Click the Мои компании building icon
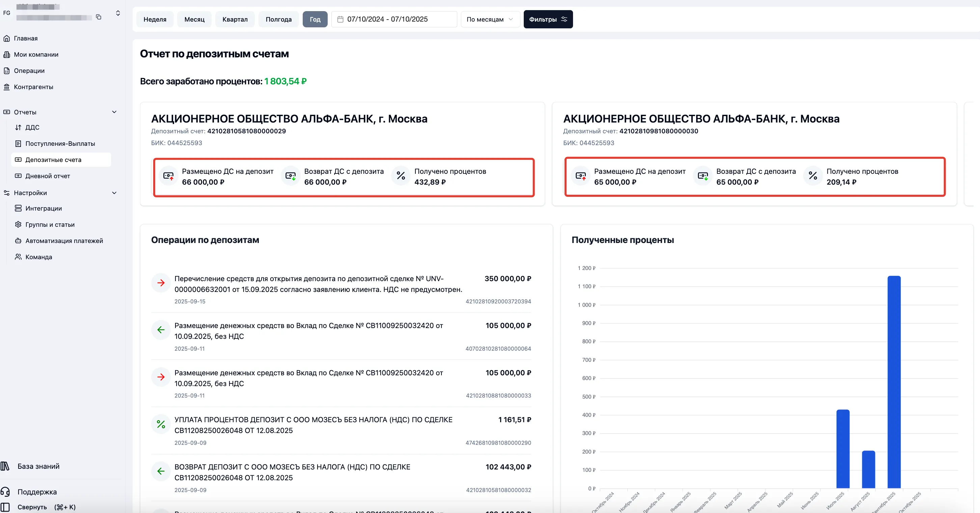 click(x=6, y=54)
